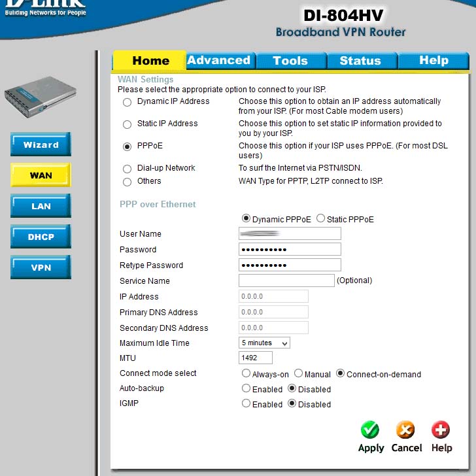476x476 pixels.
Task: Click the Help label under the red icon
Action: tap(442, 449)
